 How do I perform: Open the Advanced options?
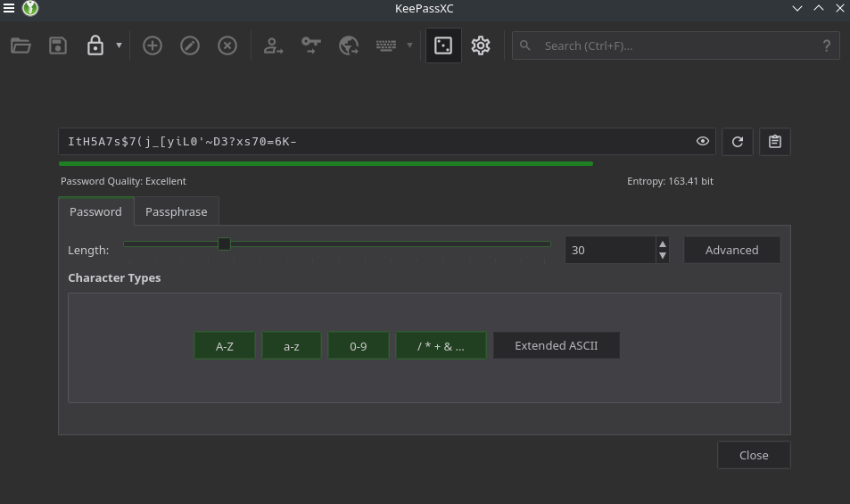pyautogui.click(x=732, y=250)
